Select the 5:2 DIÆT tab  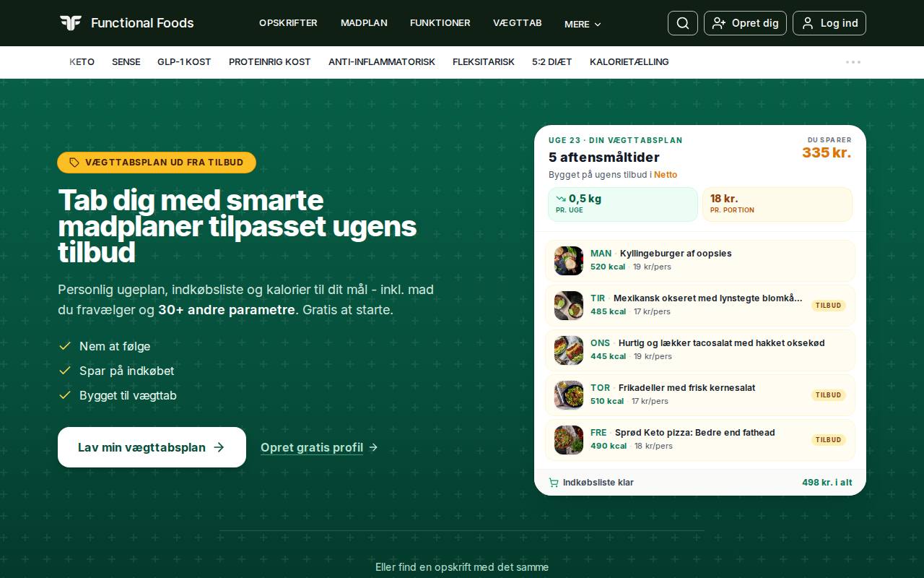coord(552,62)
